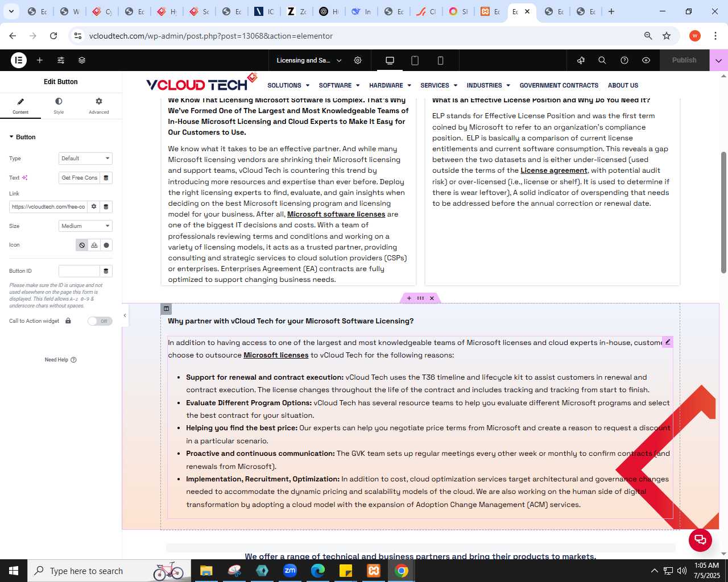Switch to Mobile responsive view
Screen dimensions: 728x582
click(x=440, y=60)
